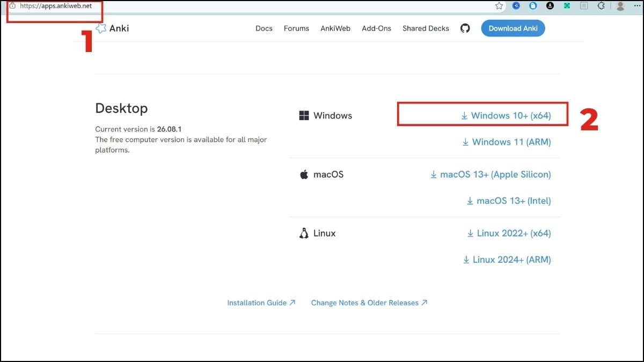Download Windows 10+ (x64) installer
Image resolution: width=644 pixels, height=362 pixels.
point(506,115)
